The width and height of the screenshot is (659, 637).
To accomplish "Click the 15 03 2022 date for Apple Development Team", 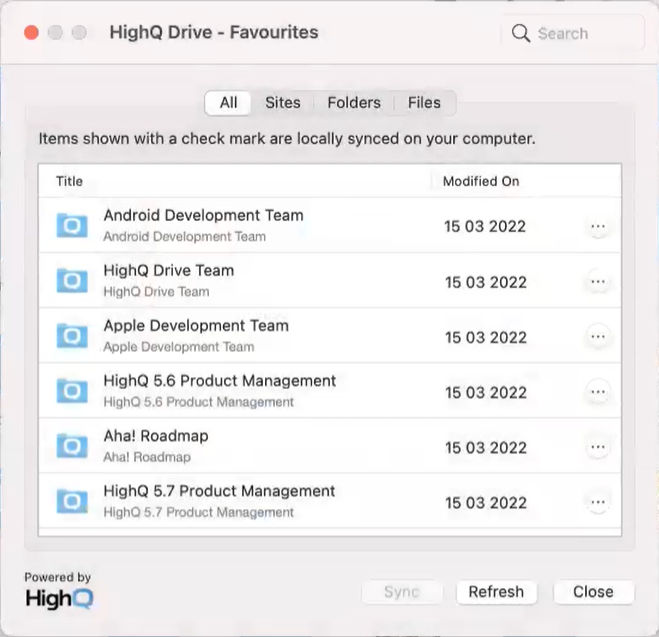I will click(x=486, y=337).
